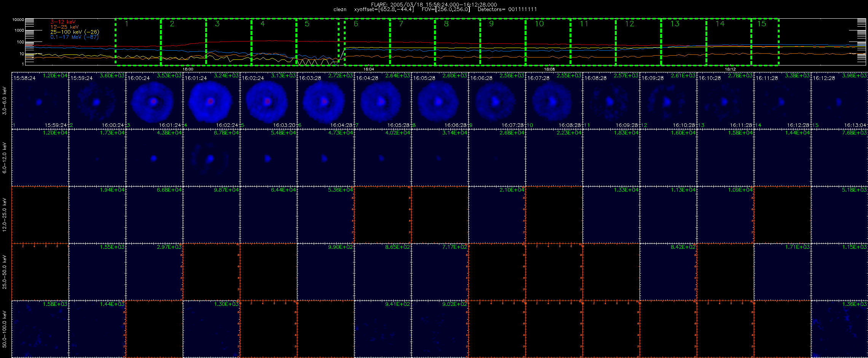Select the 3-6 keV image starting 16:12:28
The width and height of the screenshot is (868, 358).
(x=839, y=101)
